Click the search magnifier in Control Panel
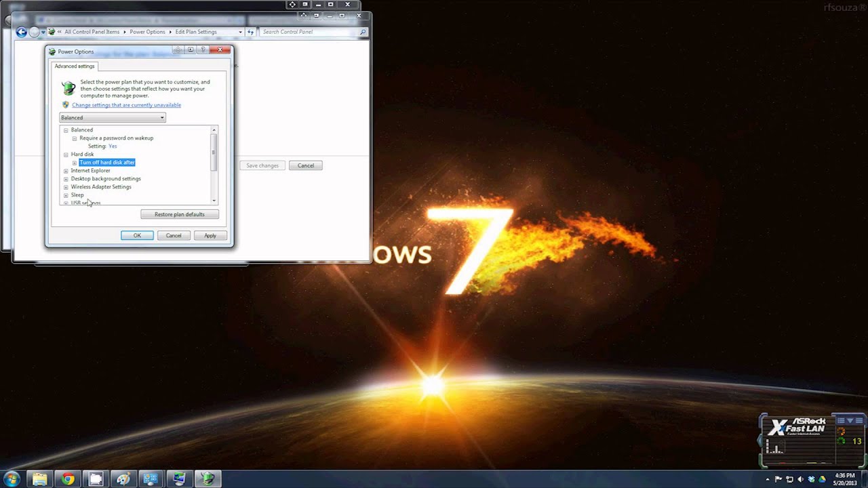 coord(363,32)
